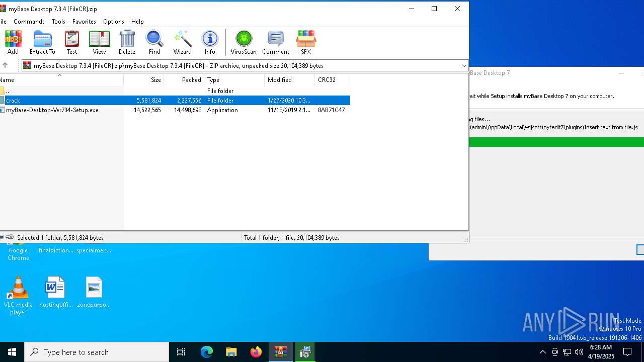Open the finaldiction desktop file
The height and width of the screenshot is (362, 644).
(56, 250)
